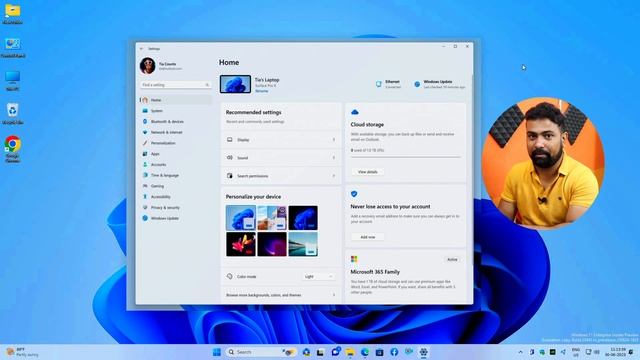Click the cloud storage usage bar
The width and height of the screenshot is (640, 360).
pyautogui.click(x=406, y=157)
